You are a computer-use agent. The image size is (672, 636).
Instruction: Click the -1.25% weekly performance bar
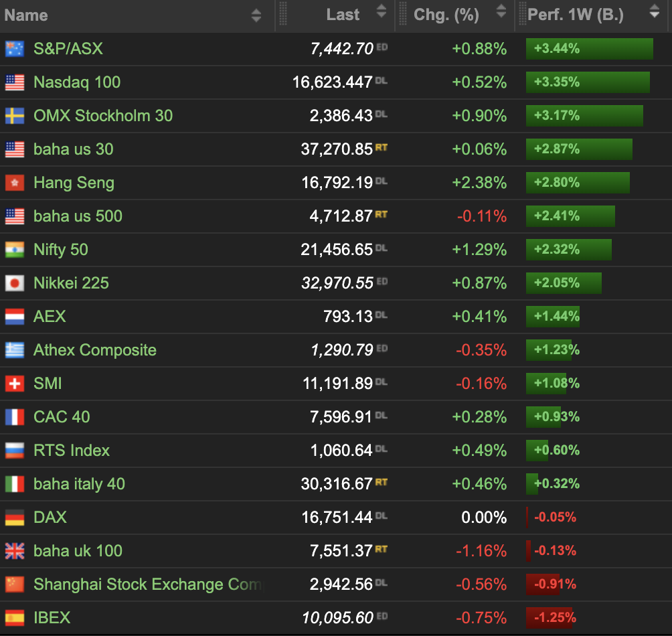click(x=549, y=617)
